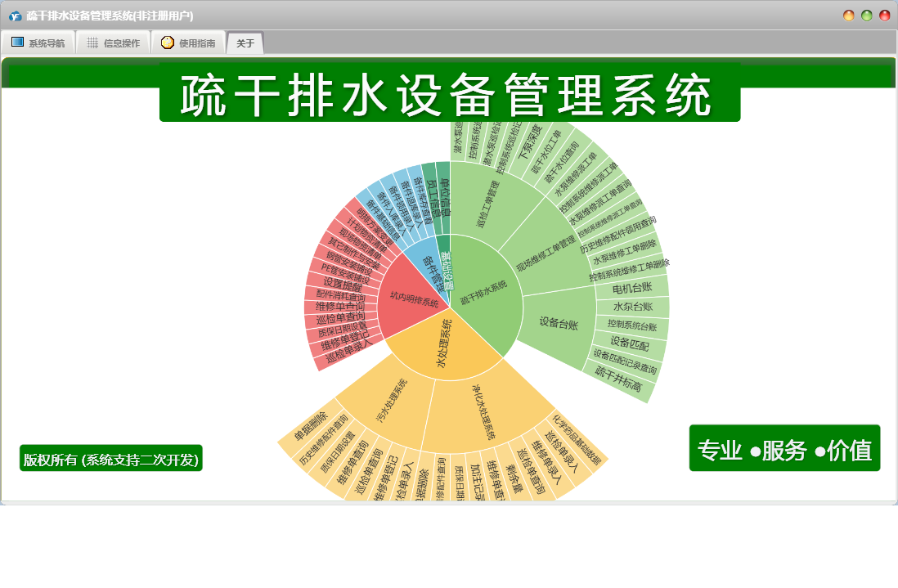898x588 pixels.
Task: Open the 巡检工单管理 segment
Action: (x=488, y=204)
